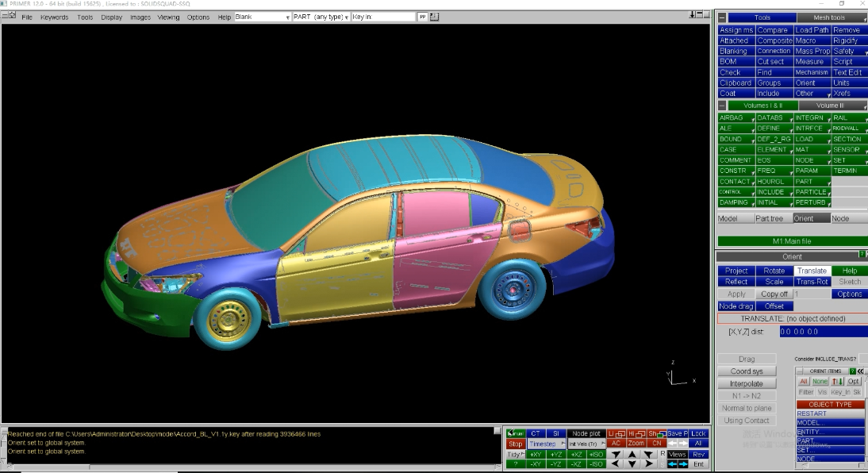Open the PART (any type) dropdown
The height and width of the screenshot is (473, 868).
(x=321, y=17)
